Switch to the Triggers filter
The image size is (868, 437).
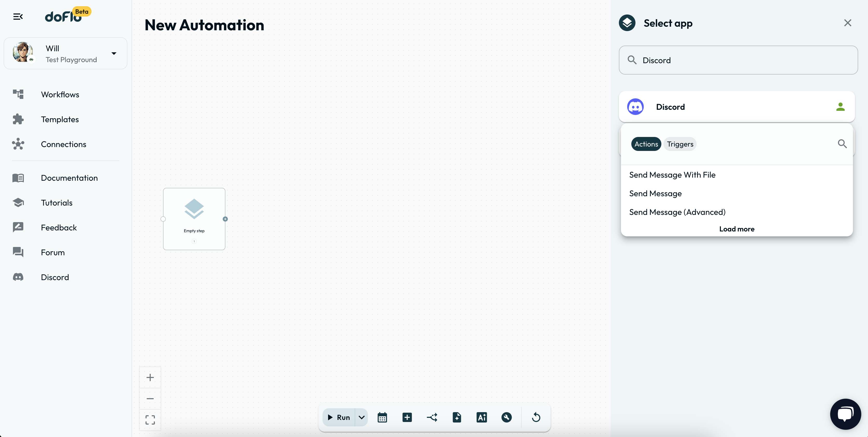pos(680,144)
